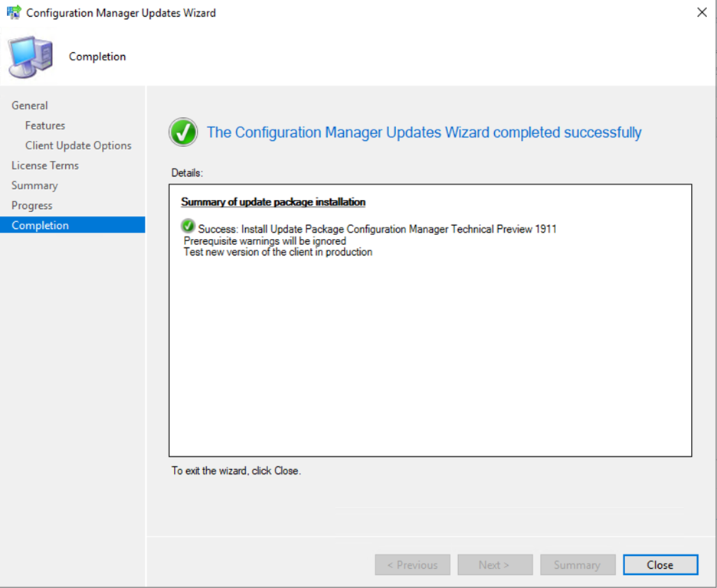Viewport: 717px width, 588px height.
Task: Select General in the wizard navigation pane
Action: coord(29,105)
